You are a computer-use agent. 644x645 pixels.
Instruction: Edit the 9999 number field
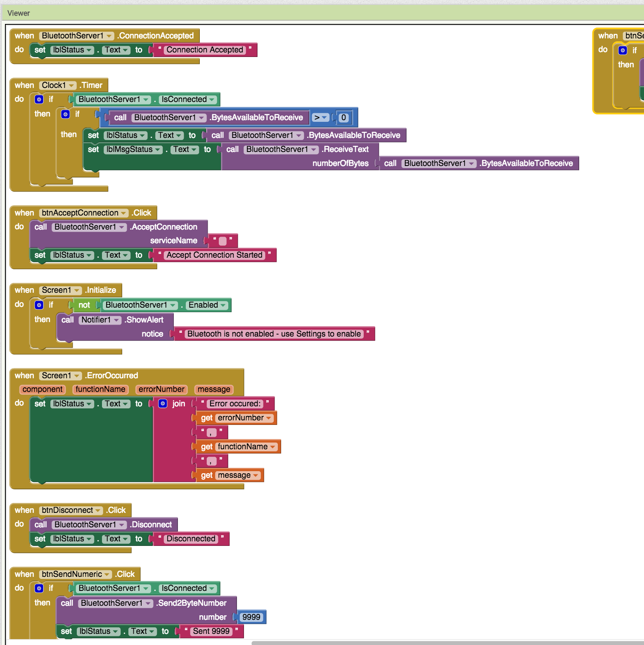[251, 617]
